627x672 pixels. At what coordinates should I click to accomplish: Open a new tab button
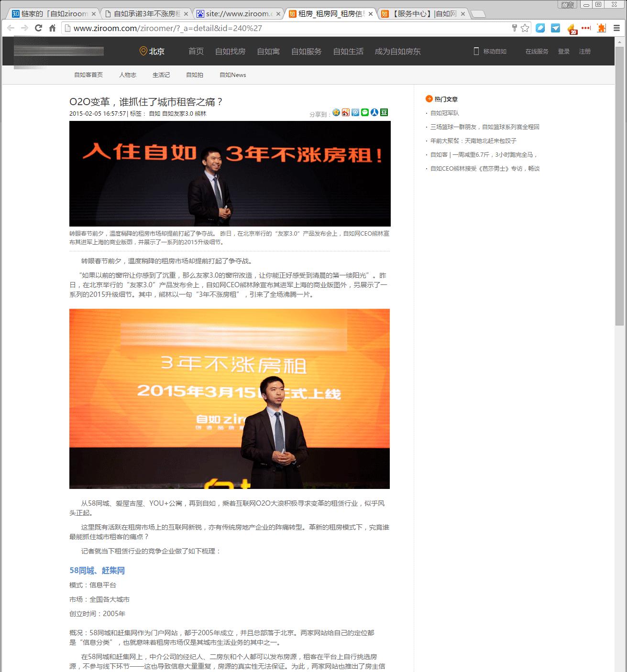tap(478, 14)
